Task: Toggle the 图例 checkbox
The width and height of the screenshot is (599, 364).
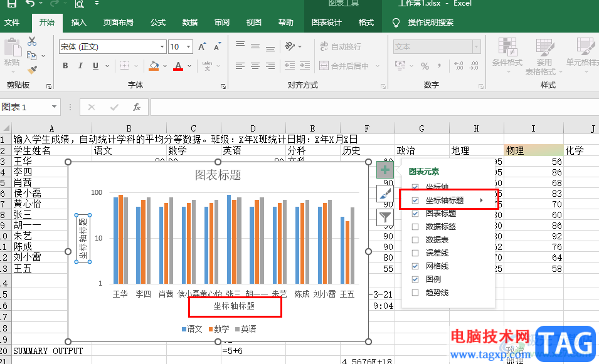Action: (x=415, y=279)
